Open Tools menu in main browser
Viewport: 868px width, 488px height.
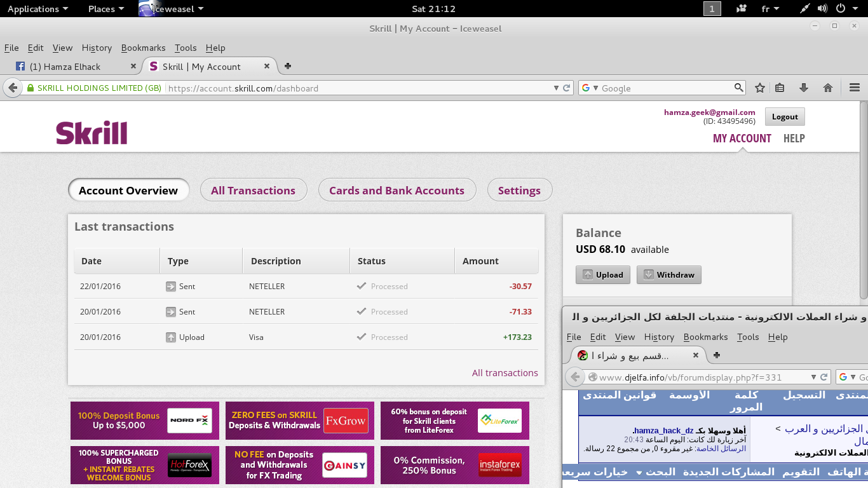(x=186, y=48)
